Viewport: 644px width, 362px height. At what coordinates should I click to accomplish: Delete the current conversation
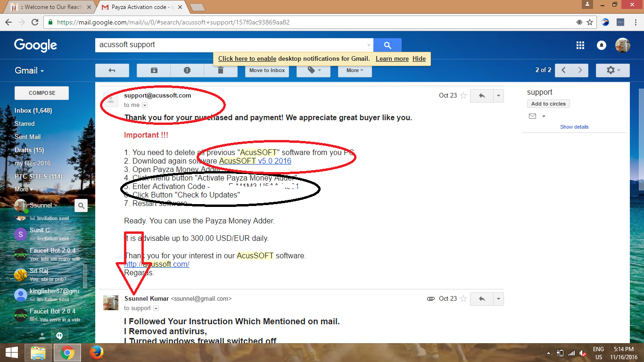tap(221, 70)
